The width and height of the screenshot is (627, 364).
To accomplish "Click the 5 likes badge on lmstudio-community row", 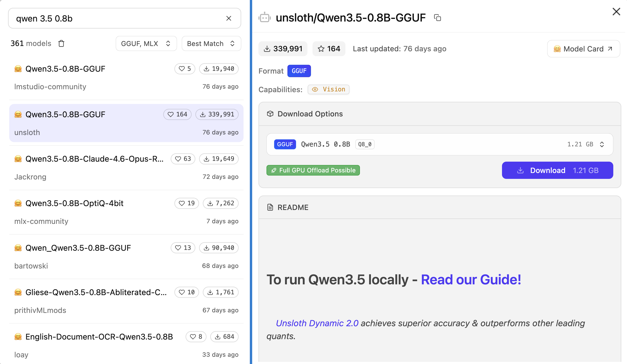I will (x=185, y=69).
